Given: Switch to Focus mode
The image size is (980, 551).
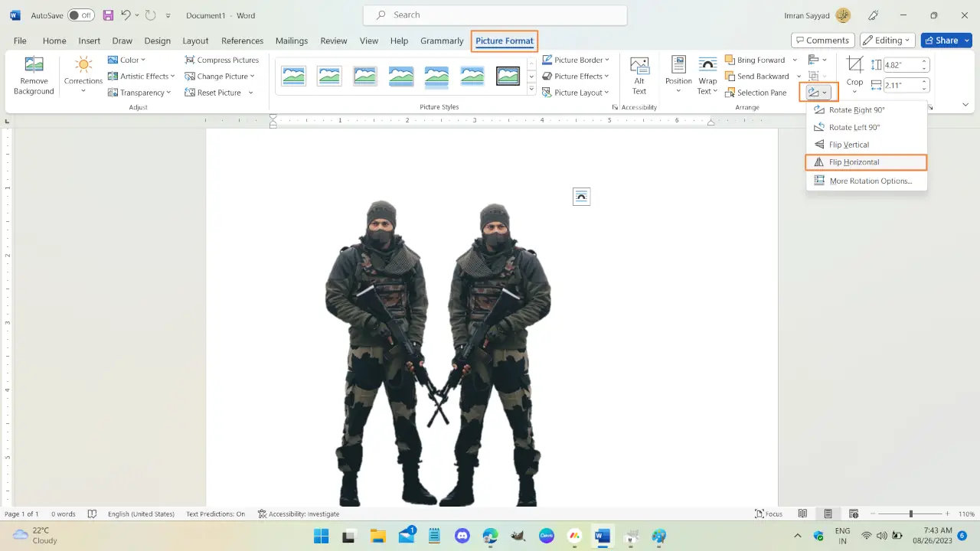Looking at the screenshot, I should (x=769, y=514).
